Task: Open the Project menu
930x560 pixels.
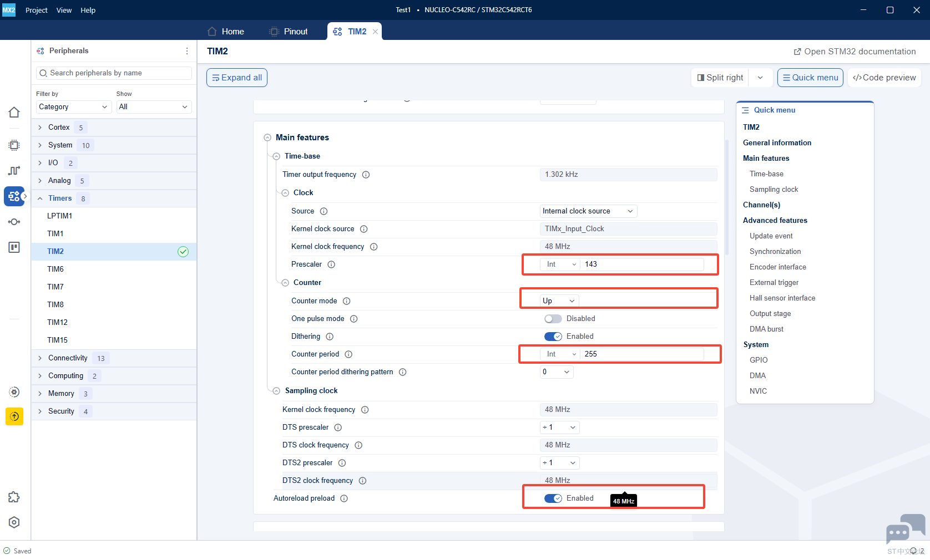Action: coord(37,10)
